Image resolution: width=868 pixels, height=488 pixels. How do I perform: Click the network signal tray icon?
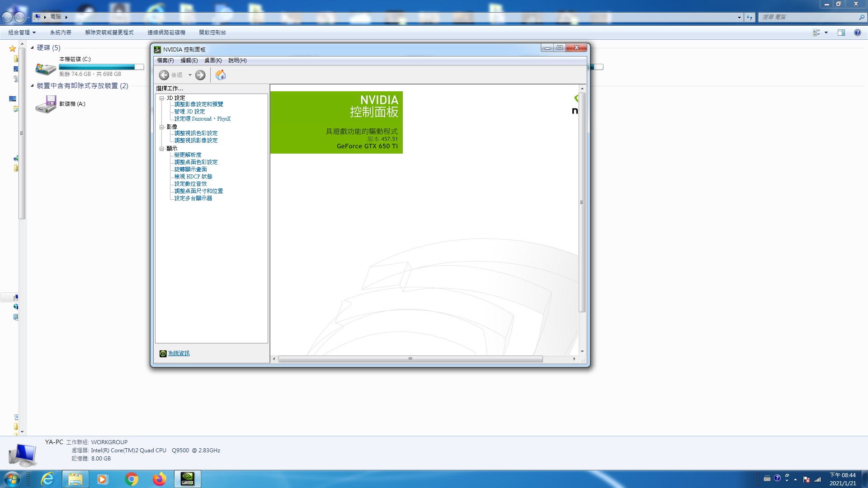(x=817, y=479)
